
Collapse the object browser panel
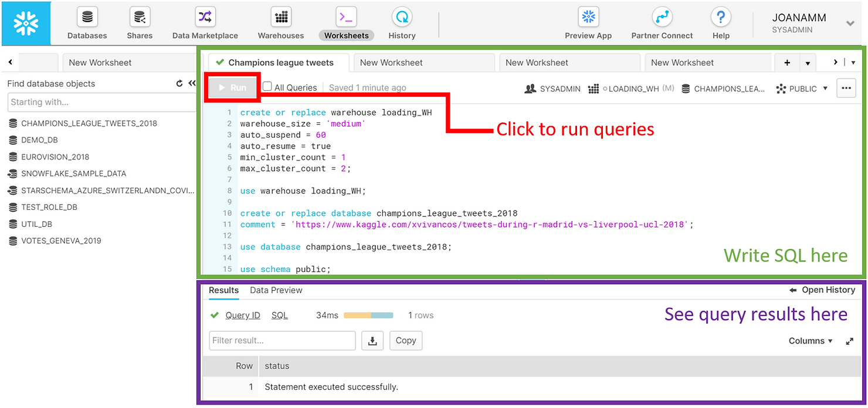click(192, 84)
